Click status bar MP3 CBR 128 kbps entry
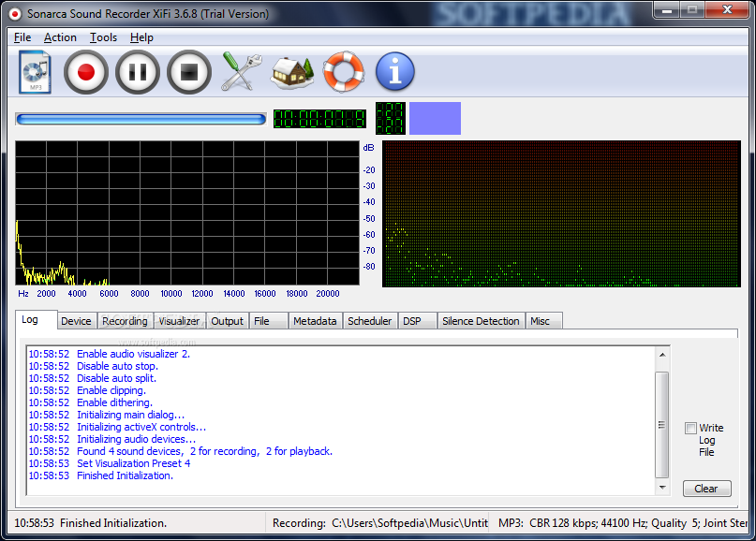 pyautogui.click(x=622, y=523)
